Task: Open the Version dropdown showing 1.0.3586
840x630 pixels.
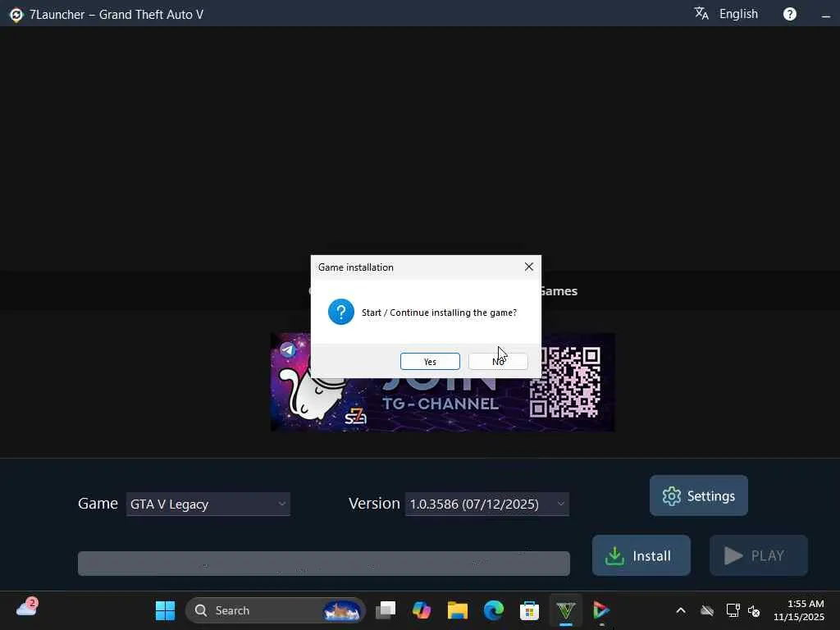Action: coord(487,504)
